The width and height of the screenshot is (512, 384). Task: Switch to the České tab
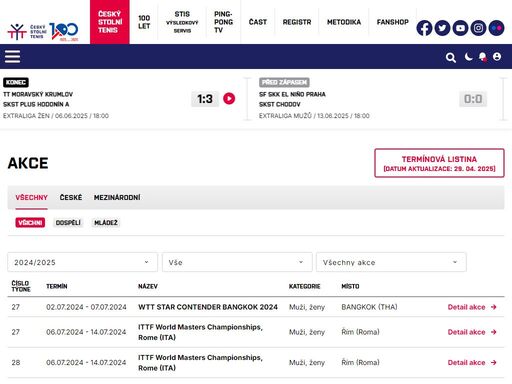point(71,197)
